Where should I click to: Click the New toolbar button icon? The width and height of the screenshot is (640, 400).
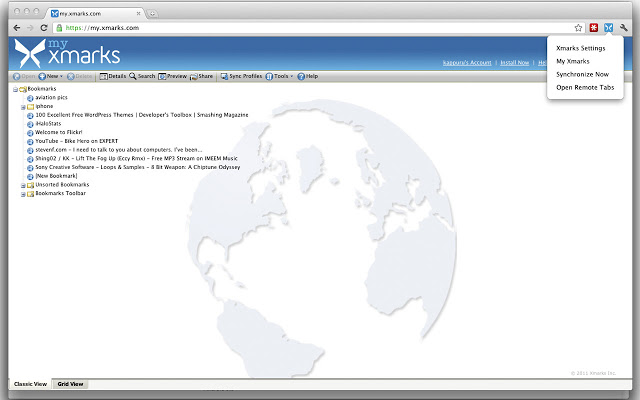[42, 76]
